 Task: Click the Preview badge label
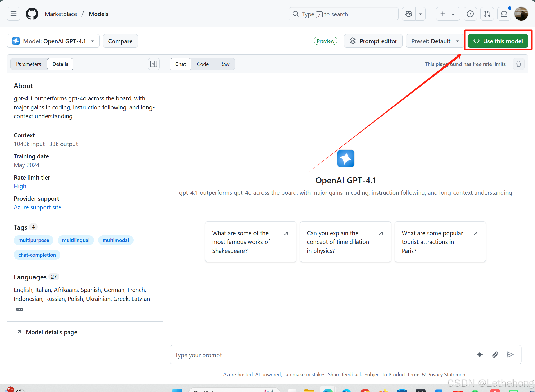tap(325, 41)
